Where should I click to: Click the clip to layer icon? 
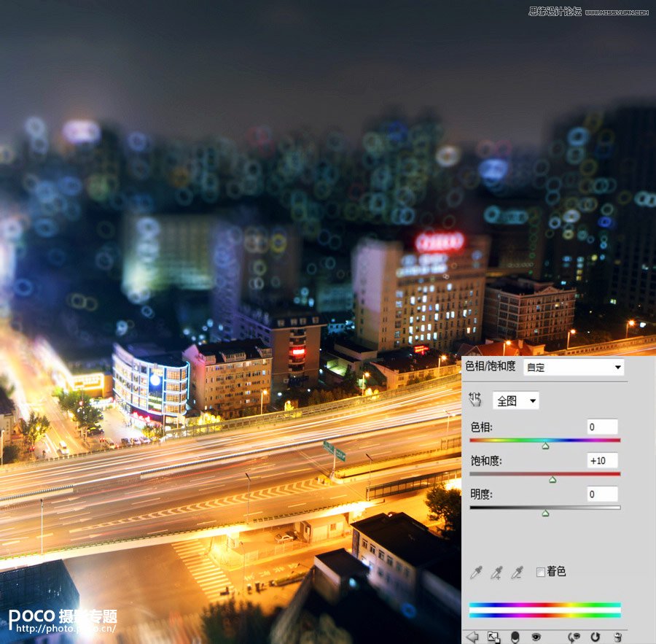[493, 635]
